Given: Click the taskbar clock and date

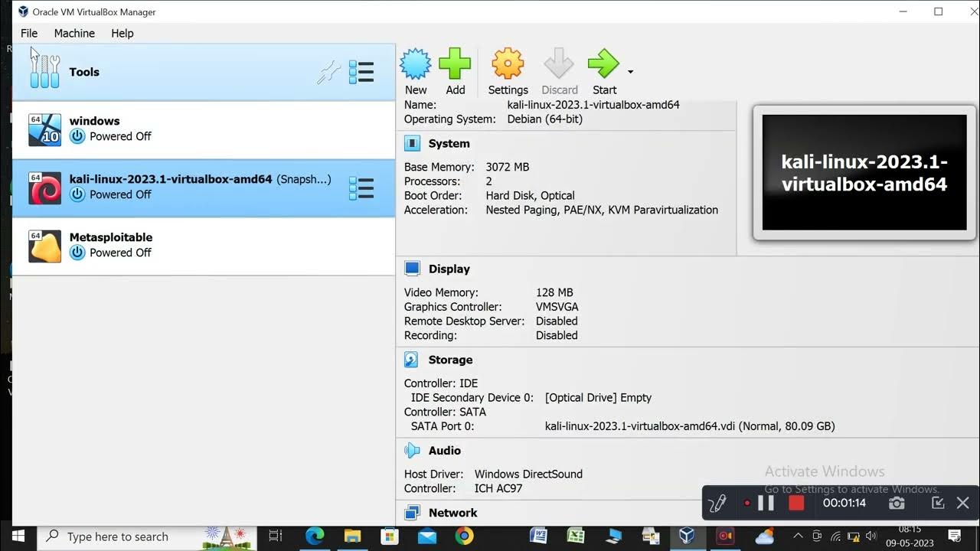Looking at the screenshot, I should point(910,536).
